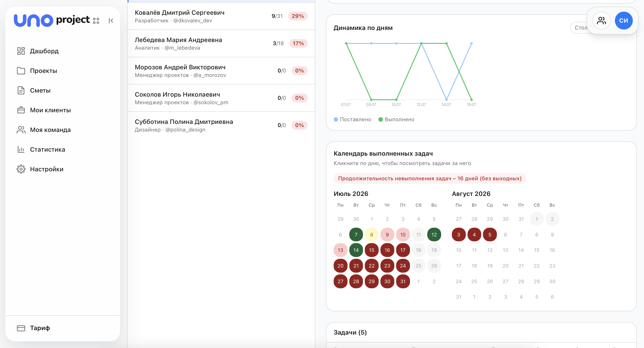Click the chart data point at 19.07 top

472,43
